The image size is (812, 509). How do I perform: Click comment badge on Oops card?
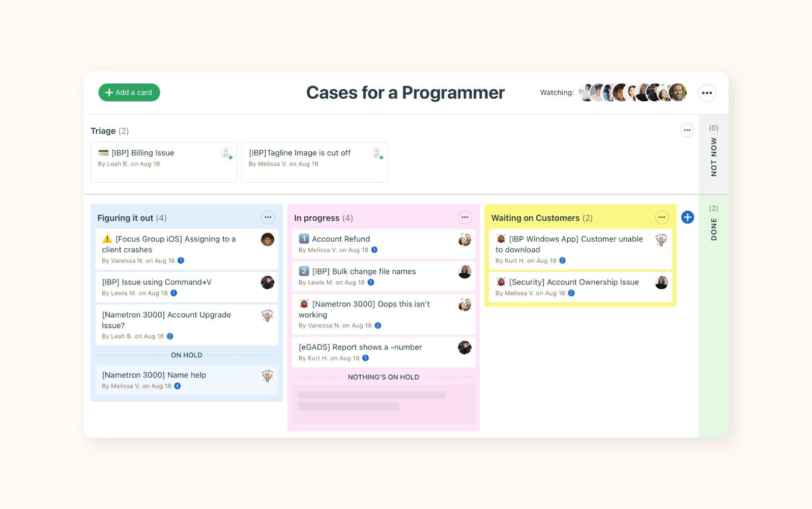tap(378, 325)
